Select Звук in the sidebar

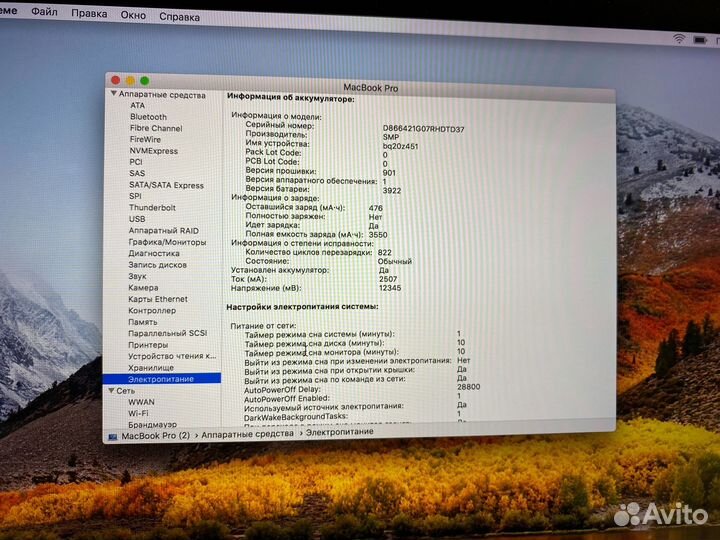coord(137,276)
